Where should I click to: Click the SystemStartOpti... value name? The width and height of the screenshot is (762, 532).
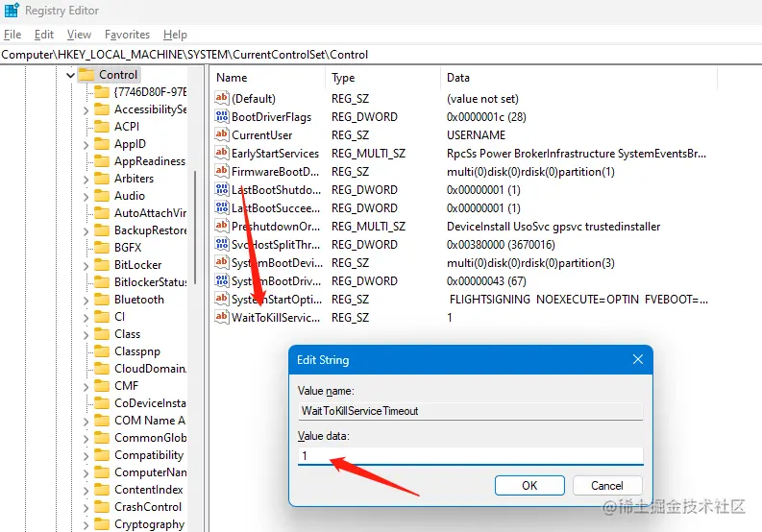coord(277,300)
